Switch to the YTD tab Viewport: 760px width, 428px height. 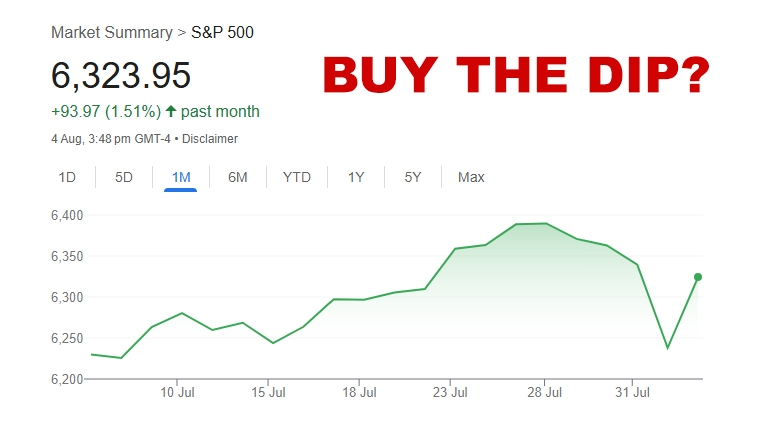[297, 177]
